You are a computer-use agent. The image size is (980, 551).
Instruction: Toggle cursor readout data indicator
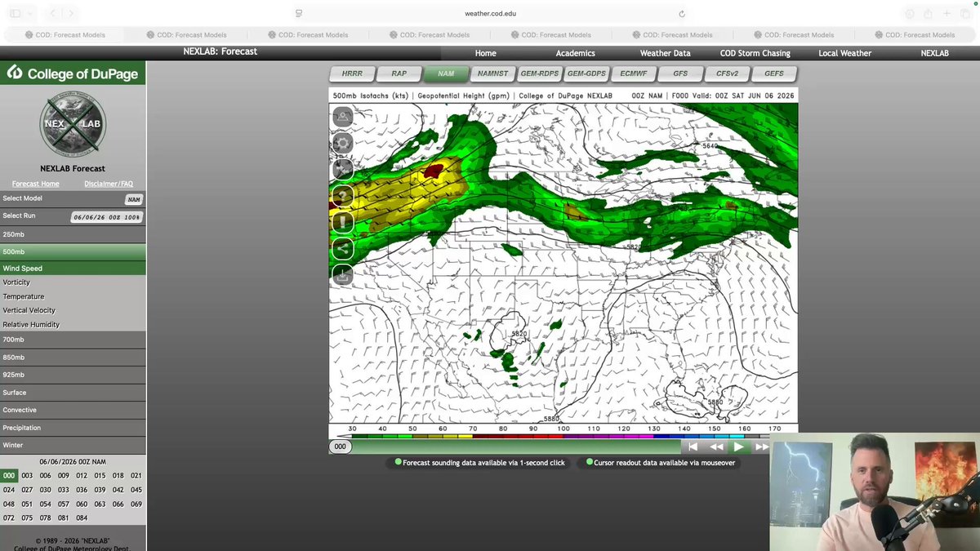click(590, 462)
